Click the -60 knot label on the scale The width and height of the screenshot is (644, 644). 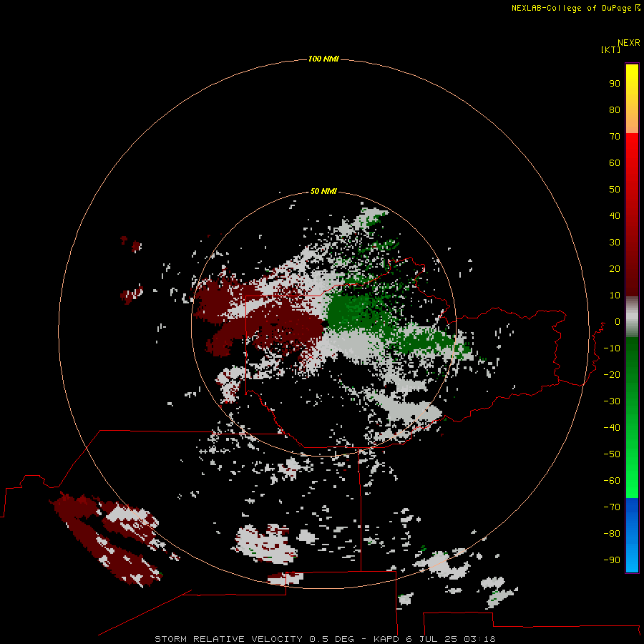pyautogui.click(x=612, y=481)
